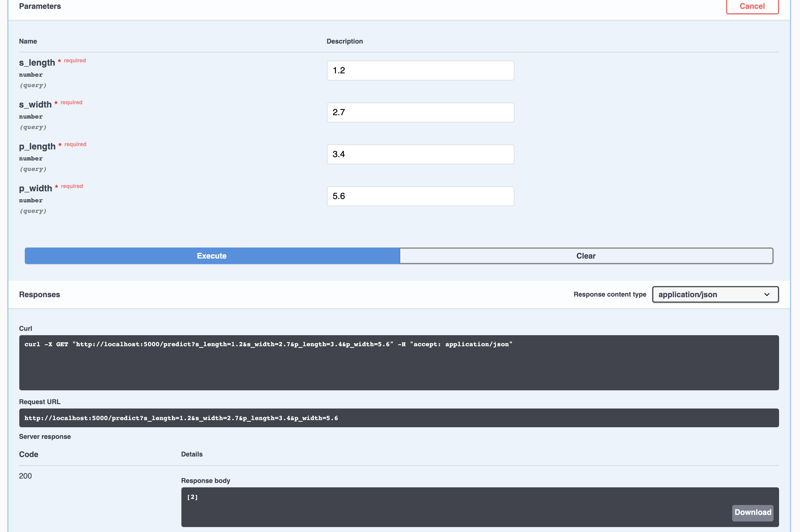Select the p_length input showing 3.4
Image resolution: width=800 pixels, height=532 pixels.
pos(420,154)
